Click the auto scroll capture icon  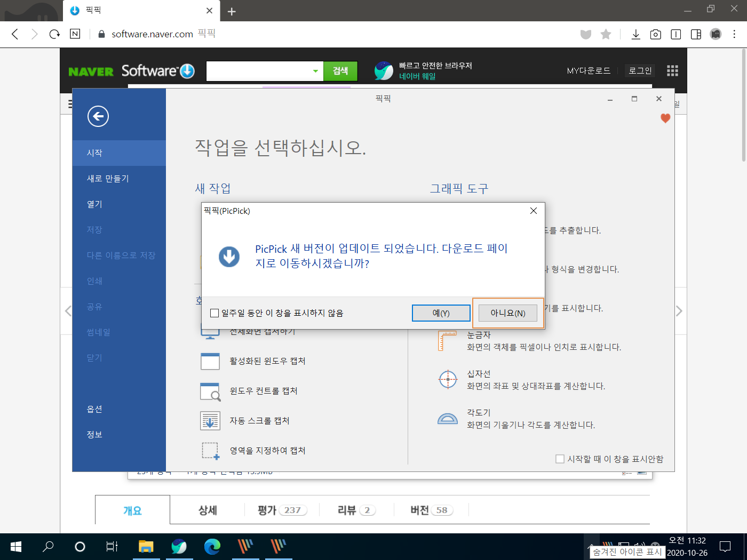pos(210,421)
